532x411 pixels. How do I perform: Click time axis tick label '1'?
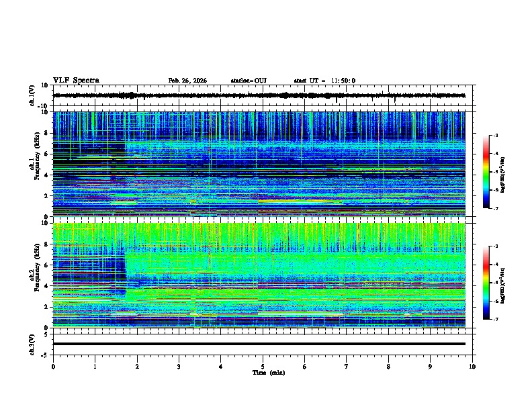[x=95, y=367]
